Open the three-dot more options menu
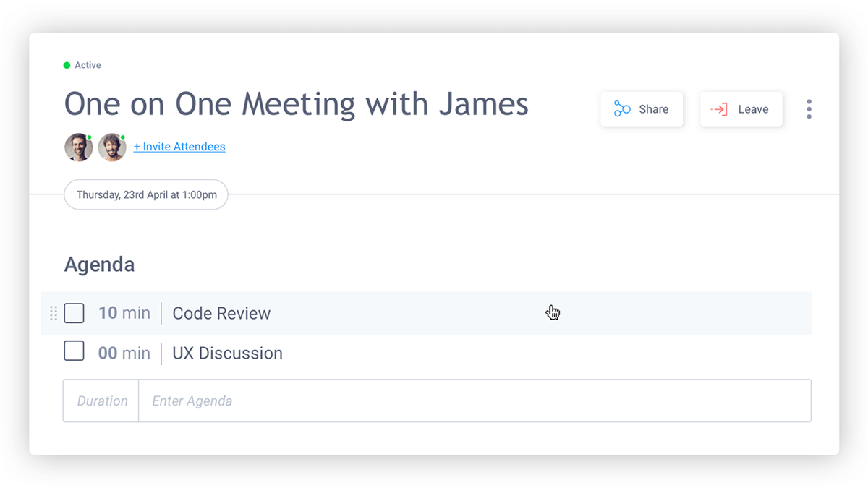The width and height of the screenshot is (868, 488). (809, 109)
